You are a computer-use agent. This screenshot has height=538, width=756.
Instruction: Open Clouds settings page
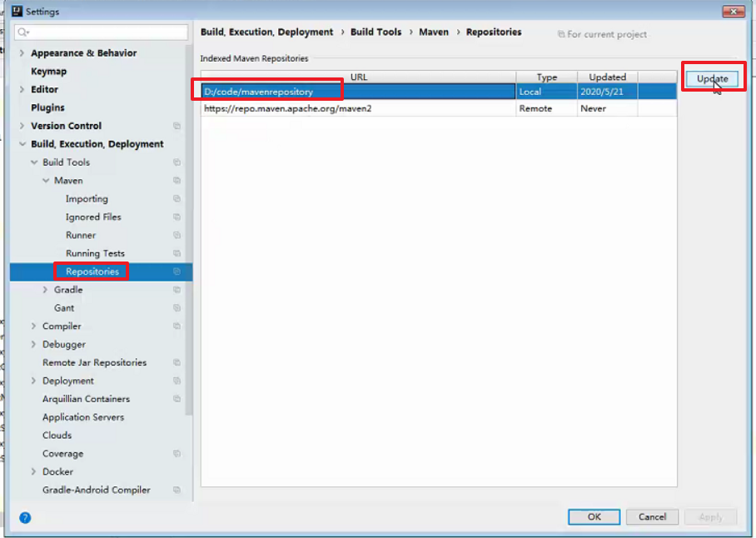pyautogui.click(x=57, y=436)
